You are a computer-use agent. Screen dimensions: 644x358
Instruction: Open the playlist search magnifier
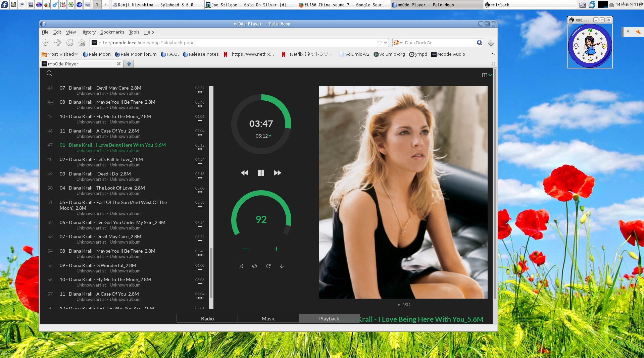(49, 73)
